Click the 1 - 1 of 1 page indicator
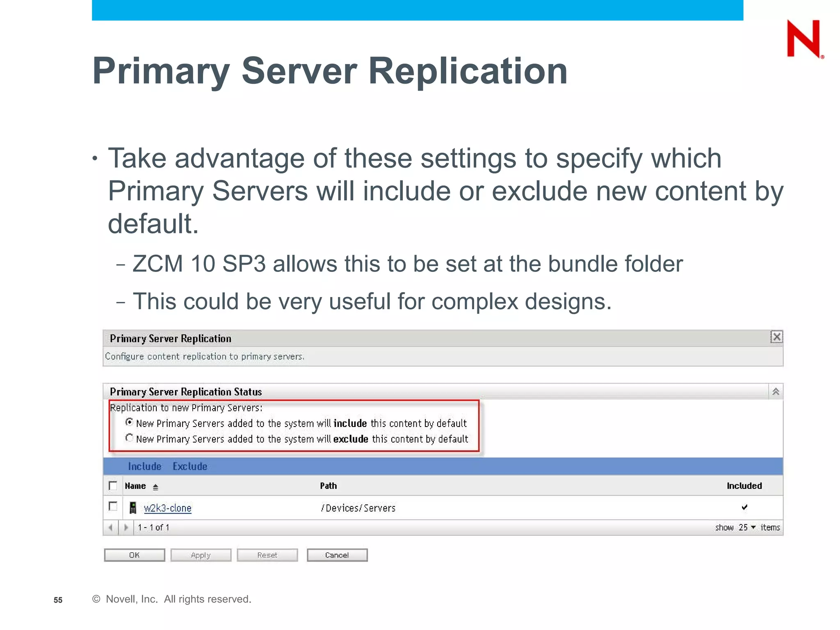This screenshot has height=630, width=840. (153, 527)
